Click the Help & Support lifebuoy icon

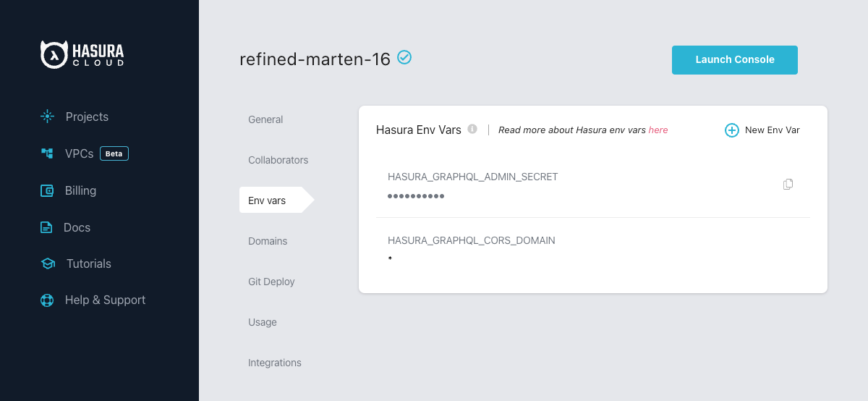tap(47, 300)
